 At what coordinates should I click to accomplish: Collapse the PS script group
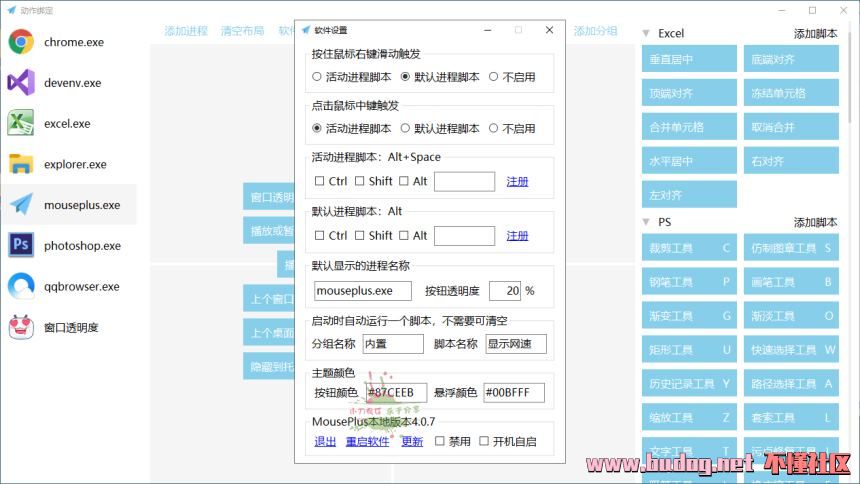[x=646, y=222]
